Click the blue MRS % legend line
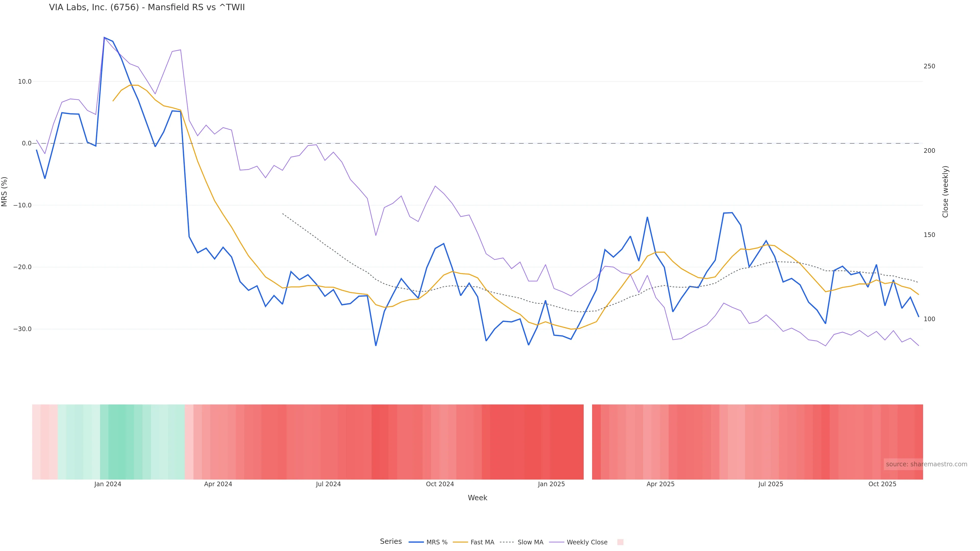This screenshot has height=551, width=980. [416, 542]
